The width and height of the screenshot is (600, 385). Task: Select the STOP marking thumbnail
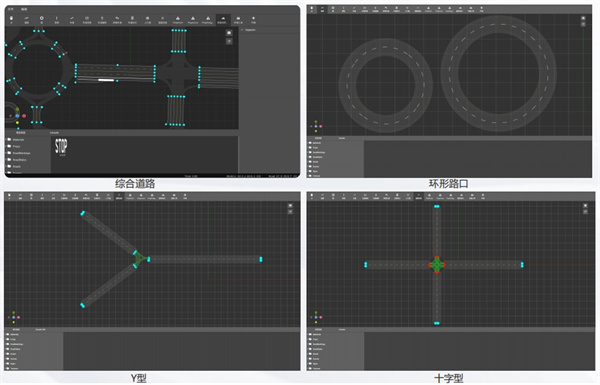(61, 147)
